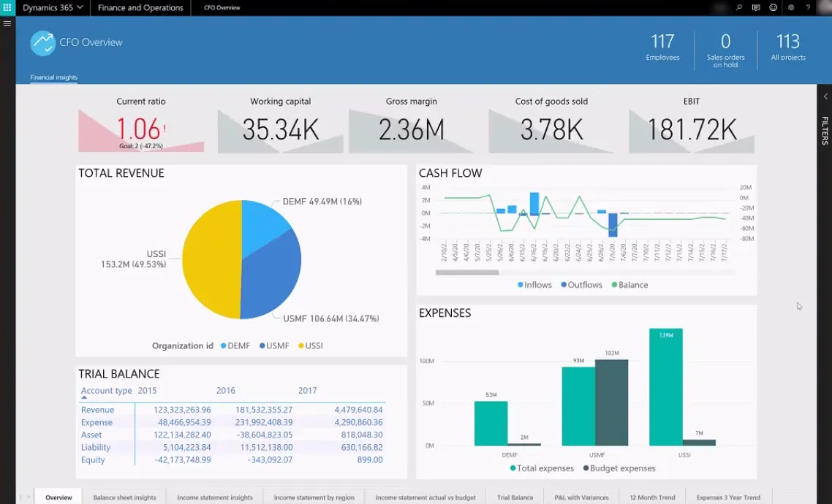The image size is (832, 504).
Task: Open the feedback message icon
Action: click(x=757, y=8)
